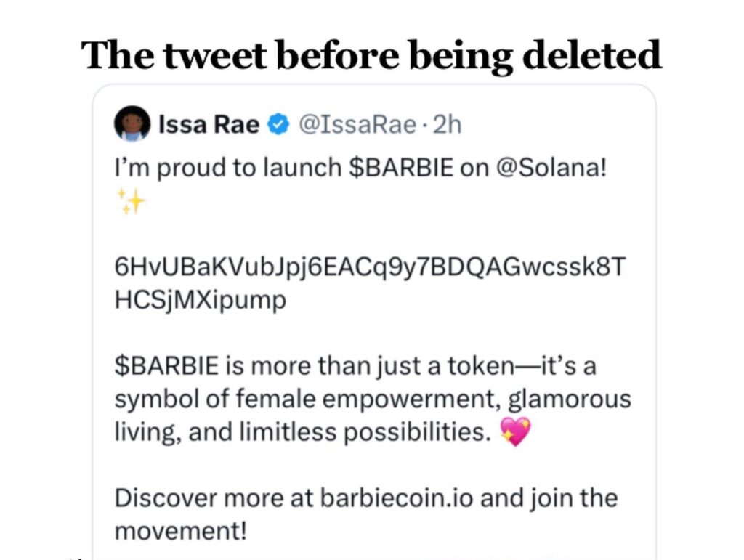Click the headline 'The tweet before being deleted'
The height and width of the screenshot is (560, 744).
click(371, 55)
